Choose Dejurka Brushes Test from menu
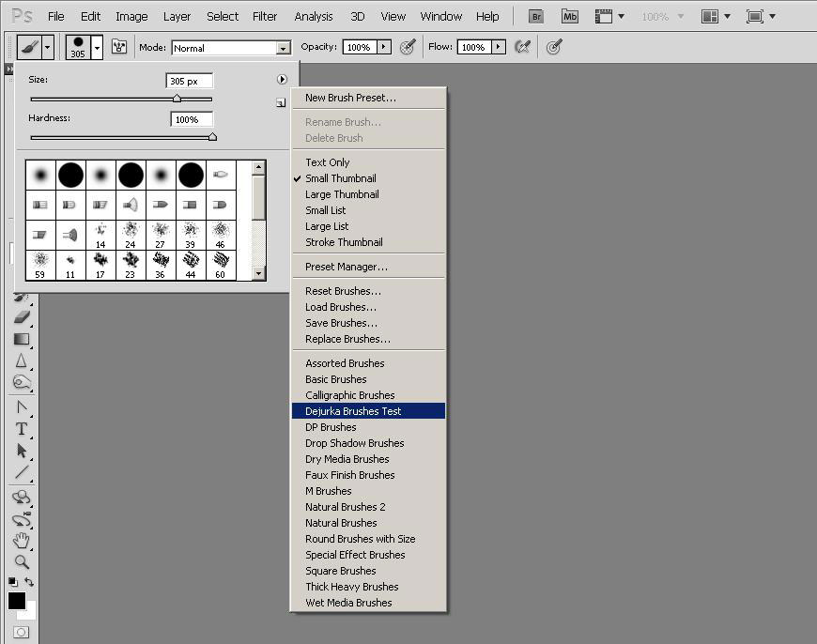 click(x=353, y=411)
